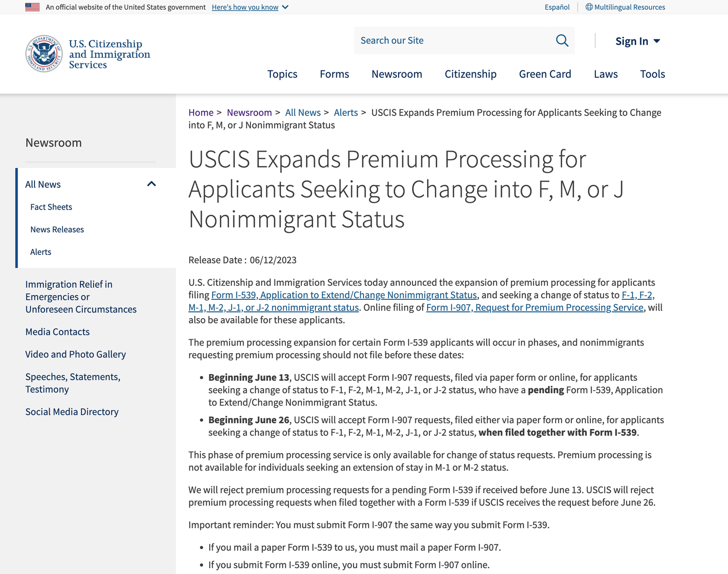Screen dimensions: 728x574
Task: Click the USCIS seal logo
Action: click(44, 53)
